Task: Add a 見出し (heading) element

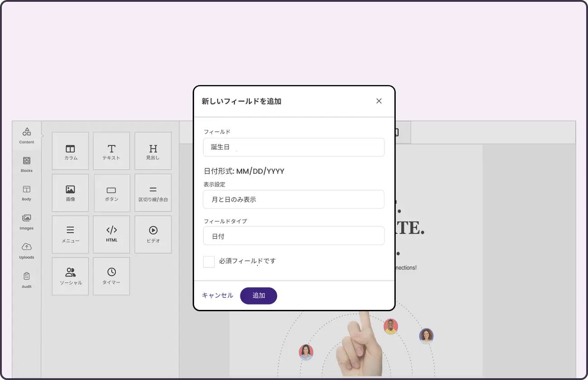Action: [153, 151]
